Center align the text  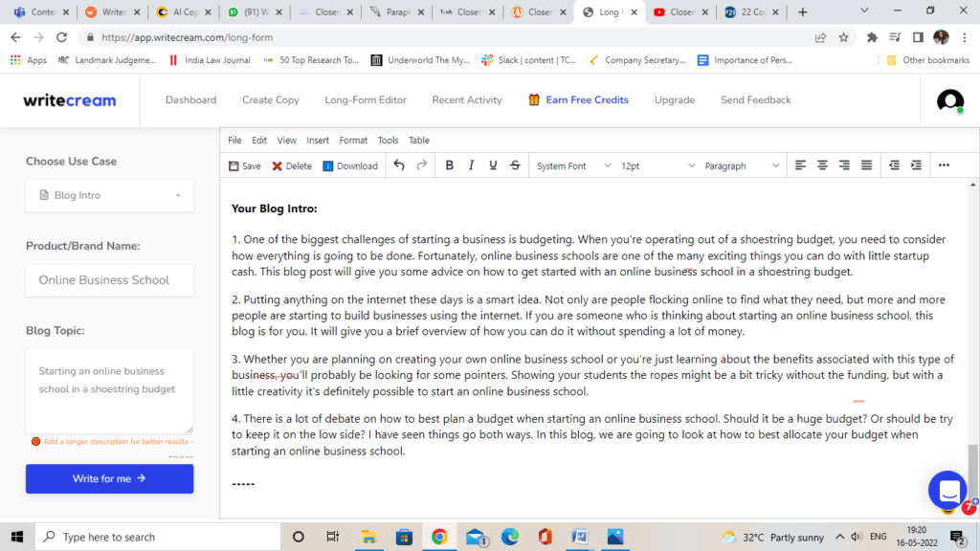822,165
